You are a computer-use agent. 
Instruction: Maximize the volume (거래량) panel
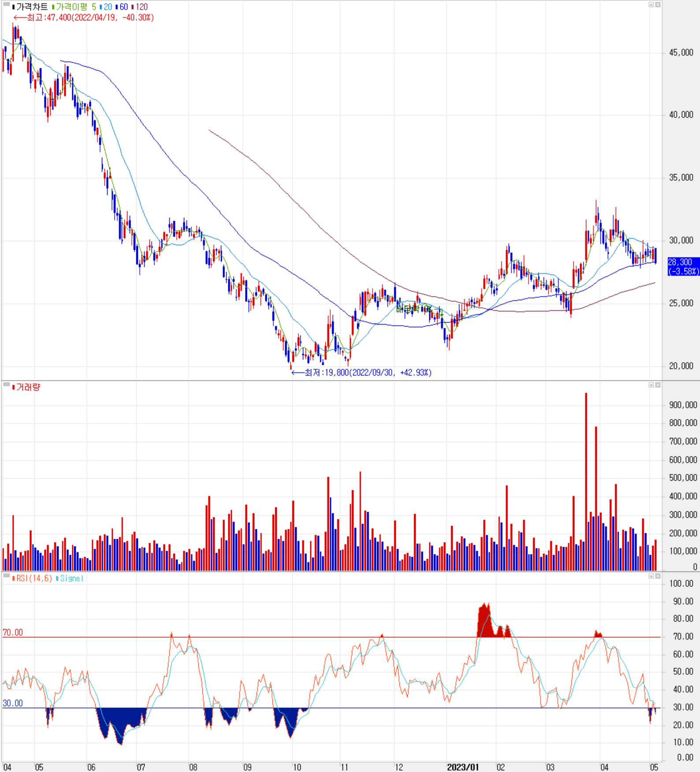click(x=651, y=385)
